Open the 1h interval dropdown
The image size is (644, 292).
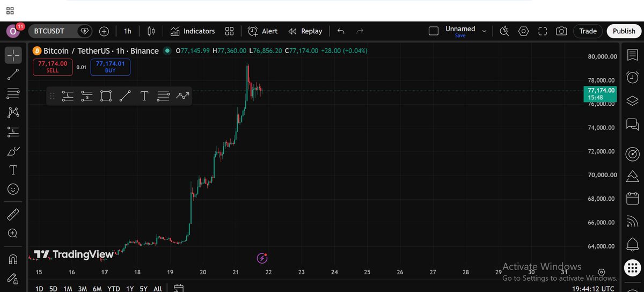tap(128, 31)
